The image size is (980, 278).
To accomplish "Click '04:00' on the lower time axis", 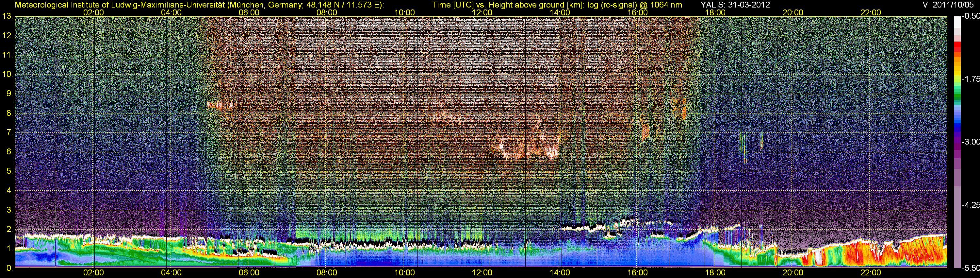I will click(x=171, y=273).
